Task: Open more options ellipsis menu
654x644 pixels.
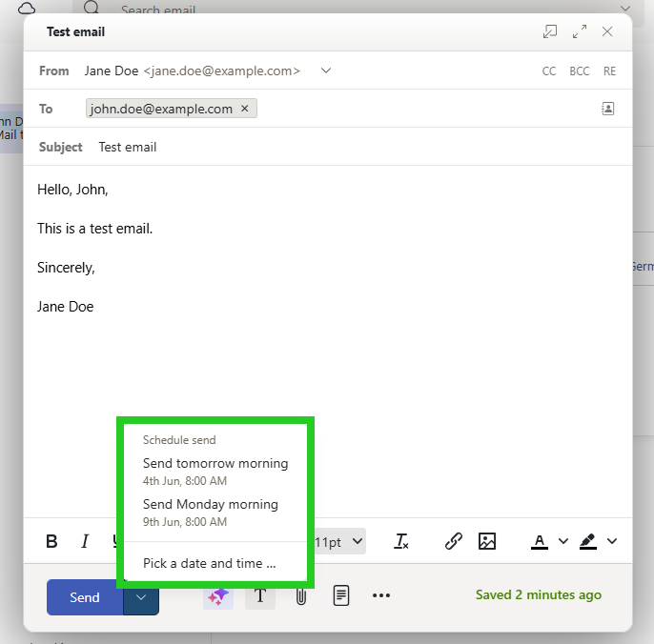Action: pos(381,596)
